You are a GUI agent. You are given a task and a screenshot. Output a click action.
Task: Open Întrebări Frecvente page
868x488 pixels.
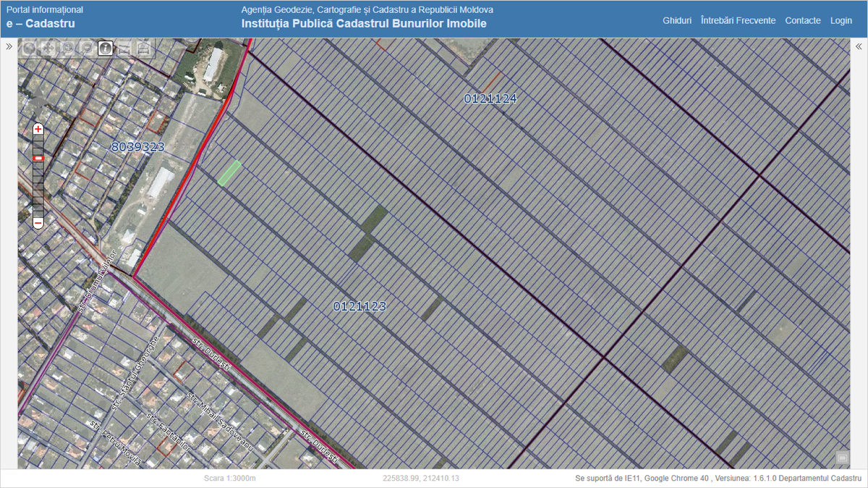point(738,20)
